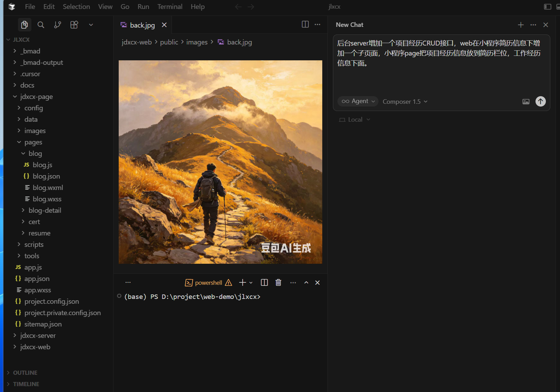Open chat panel more options
Image resolution: width=560 pixels, height=392 pixels.
coord(533,25)
